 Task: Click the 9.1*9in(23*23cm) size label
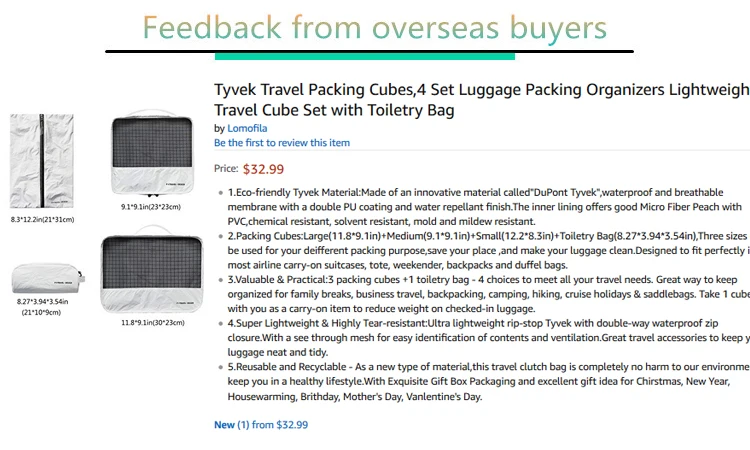coord(150,207)
